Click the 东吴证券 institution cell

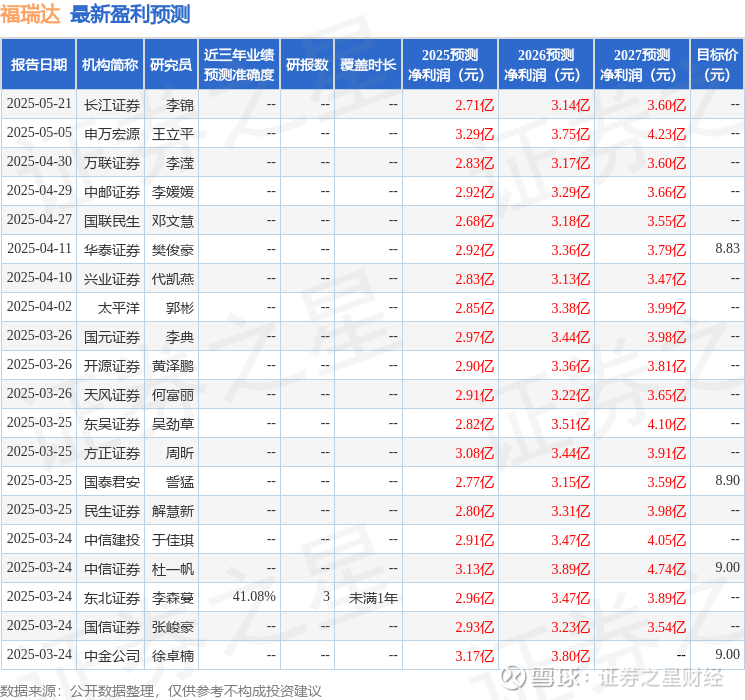(112, 424)
